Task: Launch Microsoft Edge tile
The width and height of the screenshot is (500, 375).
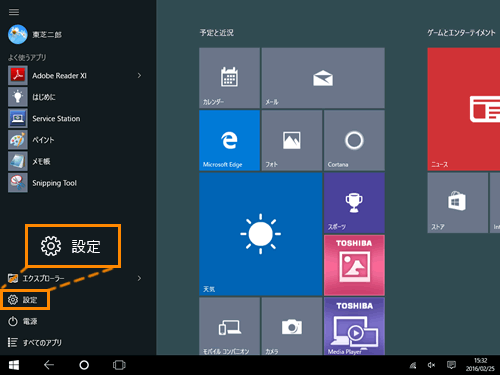Action: click(x=229, y=140)
